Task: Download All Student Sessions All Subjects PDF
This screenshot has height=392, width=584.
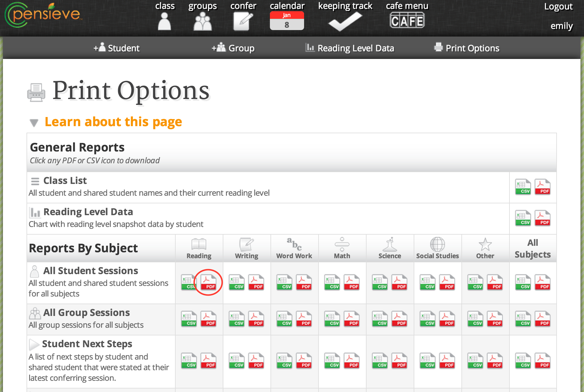Action: [x=542, y=282]
